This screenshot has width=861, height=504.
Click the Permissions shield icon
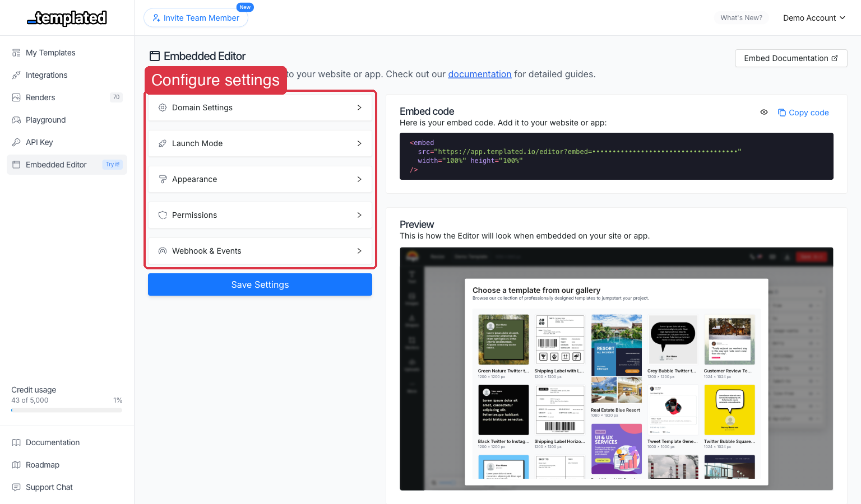pos(163,215)
